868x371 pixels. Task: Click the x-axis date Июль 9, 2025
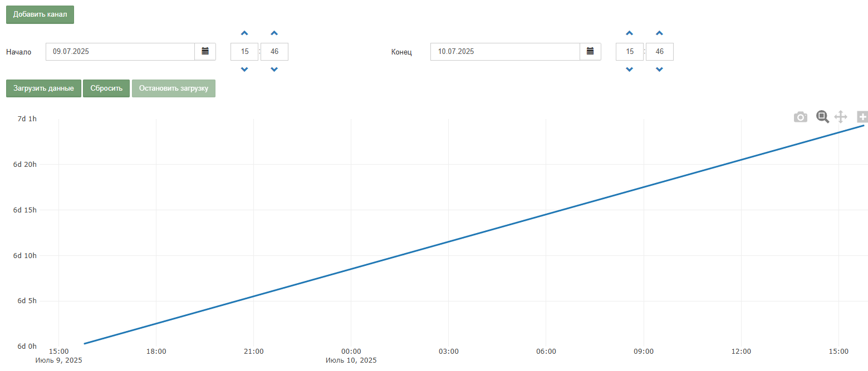point(58,360)
